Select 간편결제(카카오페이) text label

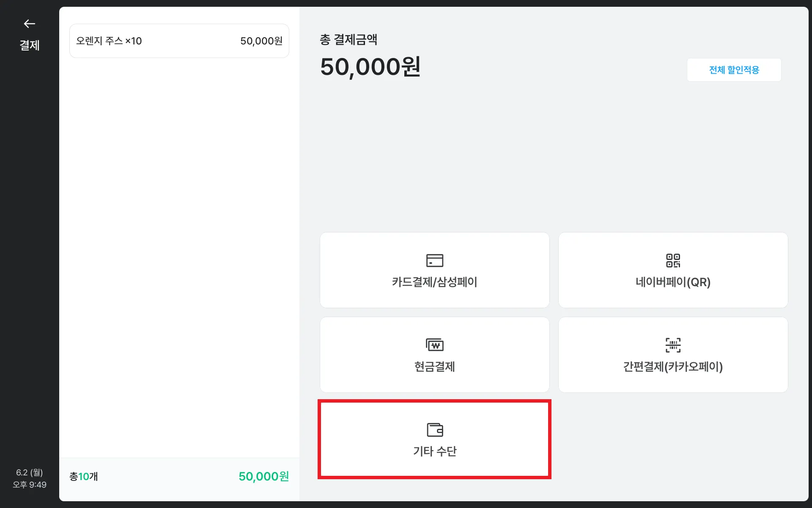coord(672,367)
